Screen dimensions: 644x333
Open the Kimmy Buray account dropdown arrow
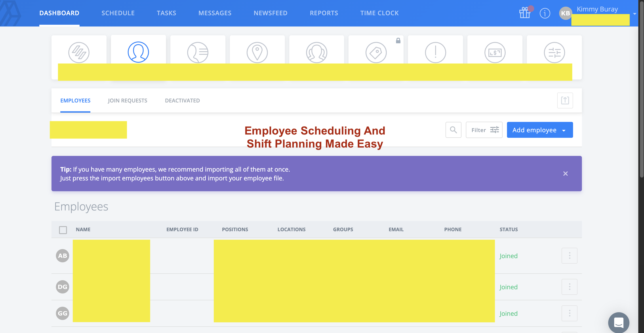(634, 13)
